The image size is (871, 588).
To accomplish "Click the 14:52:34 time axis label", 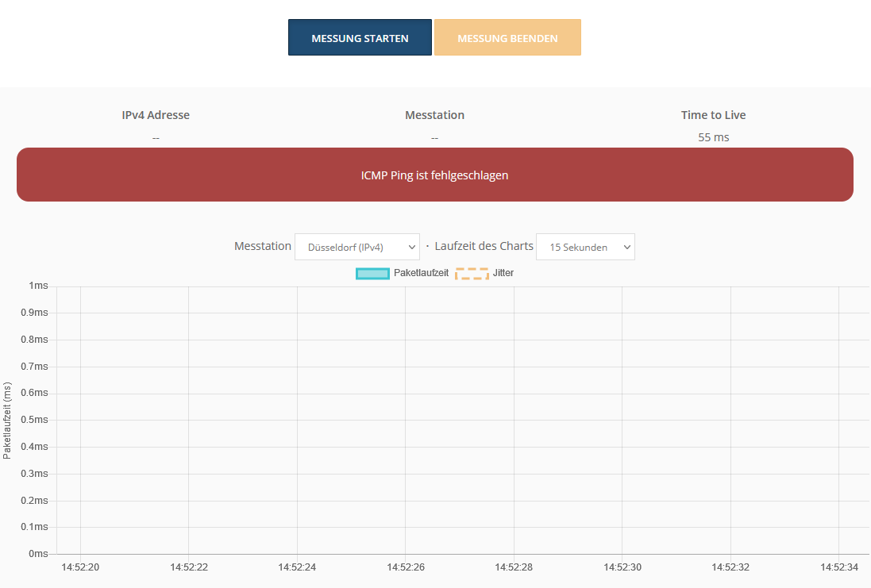I will click(x=839, y=567).
